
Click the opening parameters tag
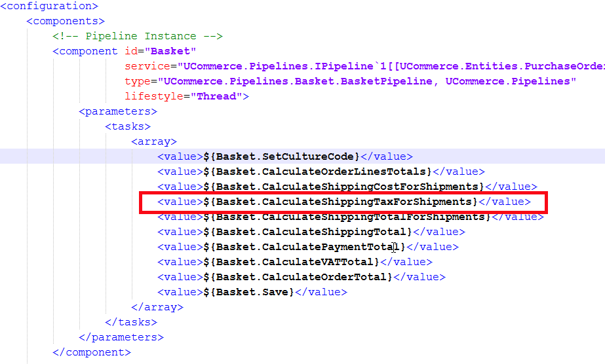click(x=118, y=112)
